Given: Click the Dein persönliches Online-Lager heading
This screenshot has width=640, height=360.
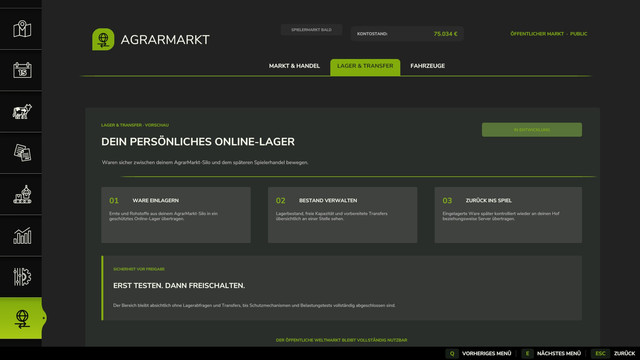Looking at the screenshot, I should click(x=198, y=142).
